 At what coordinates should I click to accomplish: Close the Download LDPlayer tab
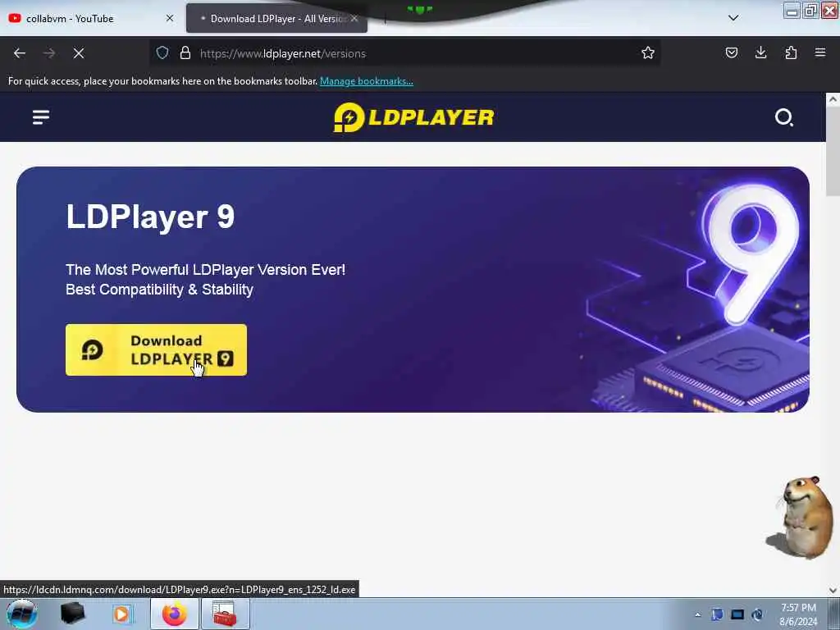tap(354, 18)
